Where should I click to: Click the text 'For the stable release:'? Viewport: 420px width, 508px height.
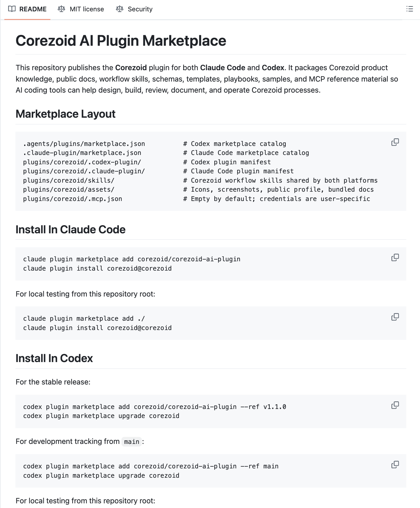53,382
